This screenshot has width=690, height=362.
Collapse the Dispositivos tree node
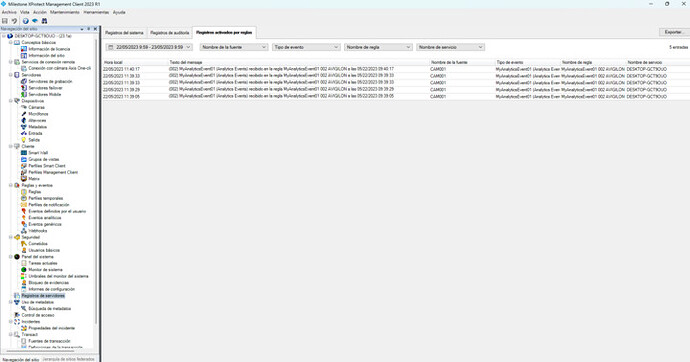11,101
